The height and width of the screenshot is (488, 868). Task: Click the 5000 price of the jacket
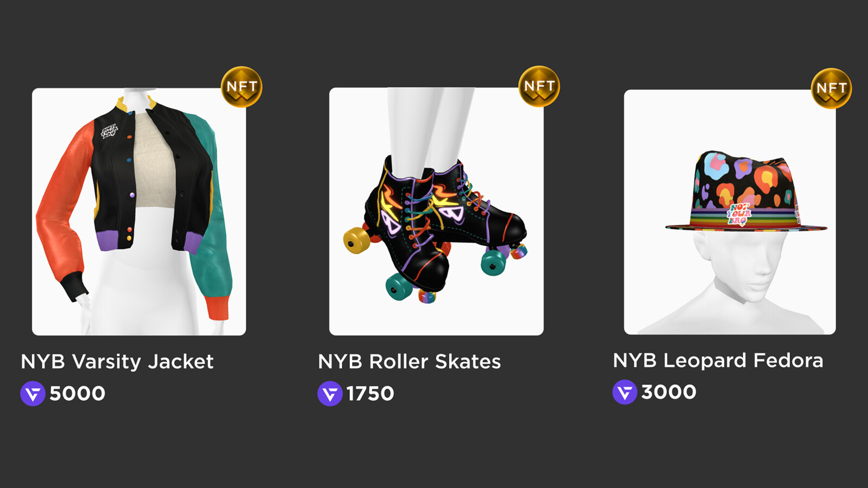77,394
